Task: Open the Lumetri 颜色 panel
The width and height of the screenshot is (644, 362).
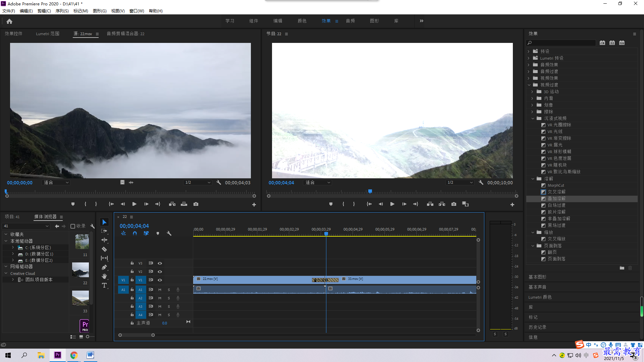Action: point(540,297)
